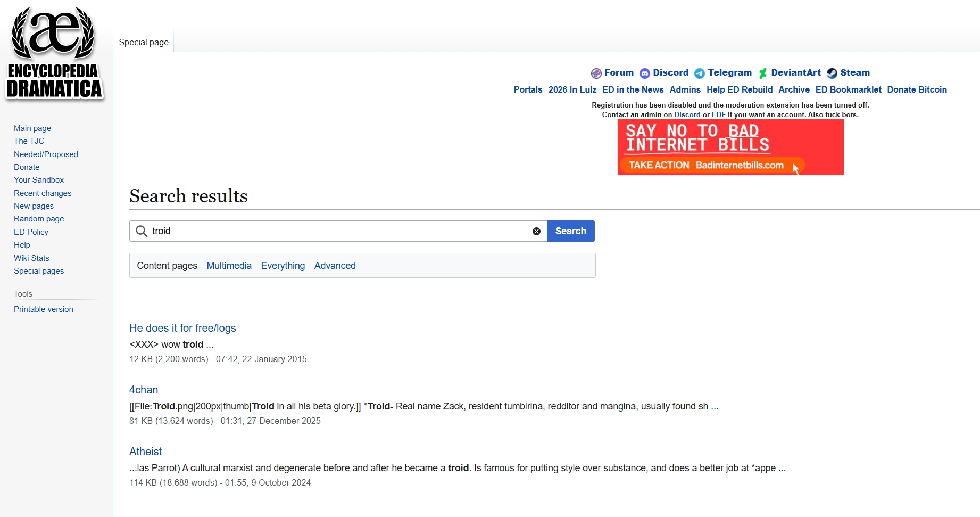
Task: Click Donate Bitcoin
Action: pos(917,89)
